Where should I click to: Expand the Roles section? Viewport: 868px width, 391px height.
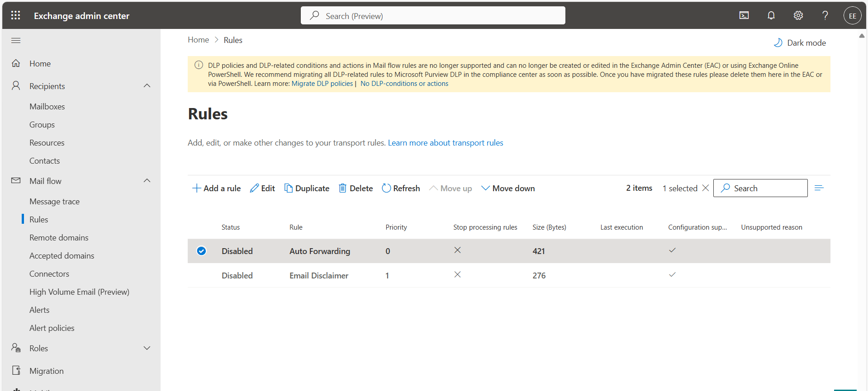(x=147, y=348)
